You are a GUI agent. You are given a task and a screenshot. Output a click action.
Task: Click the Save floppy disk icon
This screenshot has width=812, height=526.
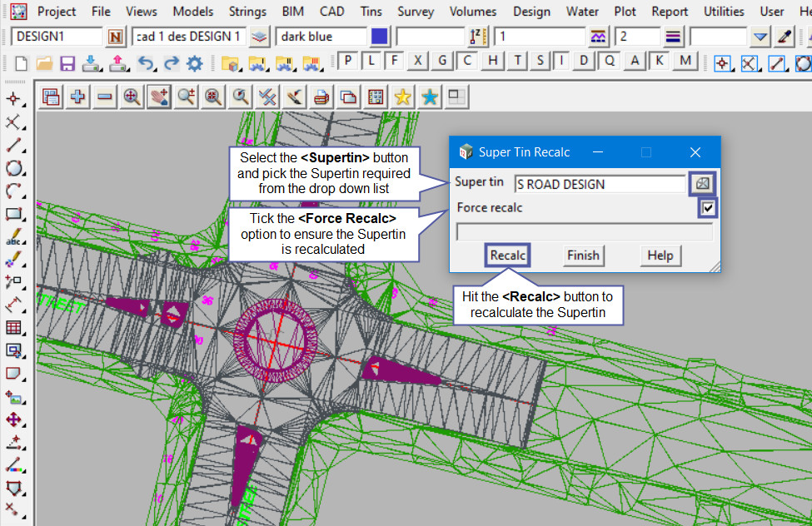[67, 62]
